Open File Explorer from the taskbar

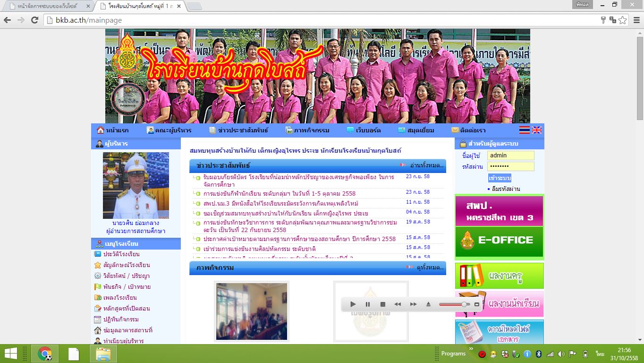[x=103, y=354]
